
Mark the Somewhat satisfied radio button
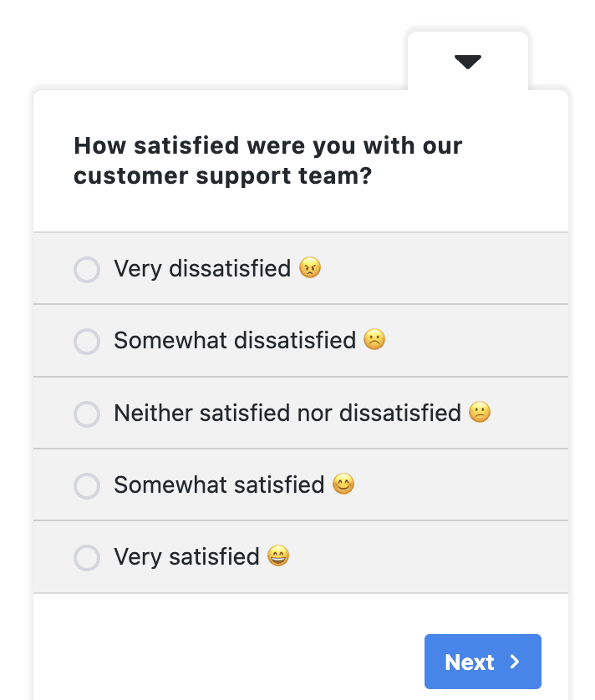(x=87, y=485)
